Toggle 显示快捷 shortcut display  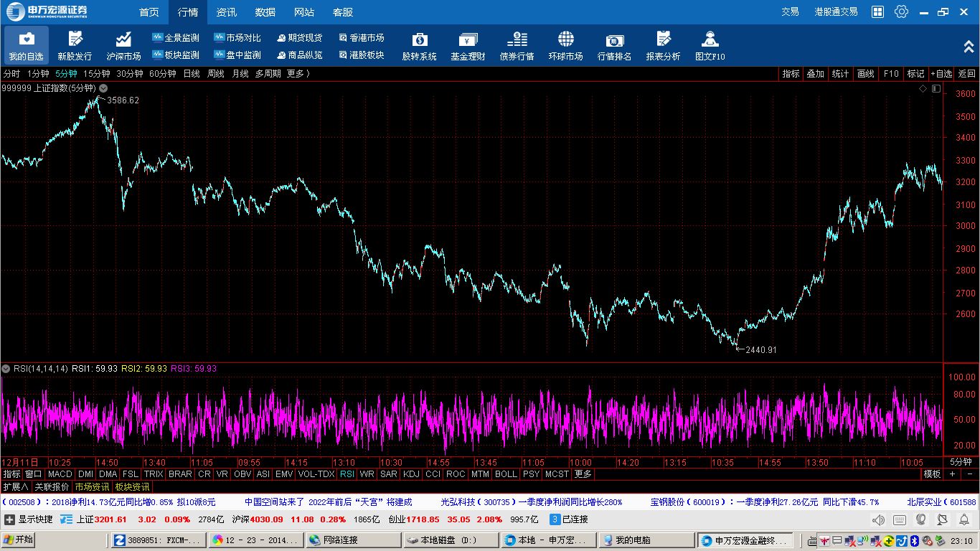28,519
